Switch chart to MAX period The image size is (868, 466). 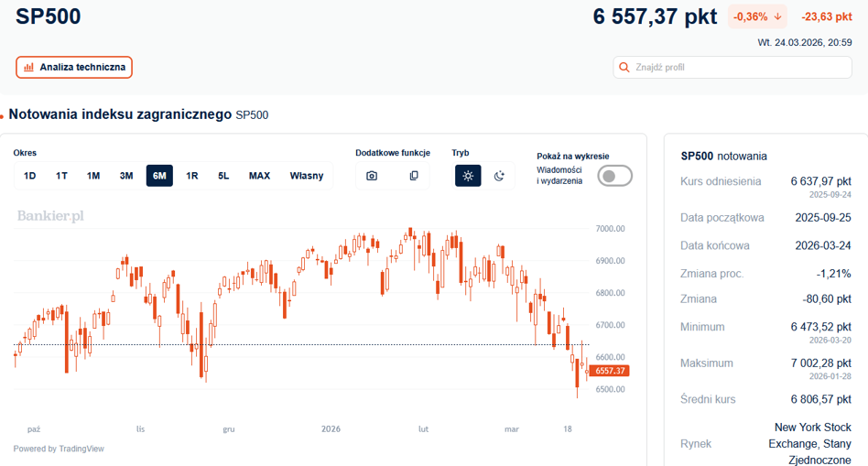click(259, 176)
